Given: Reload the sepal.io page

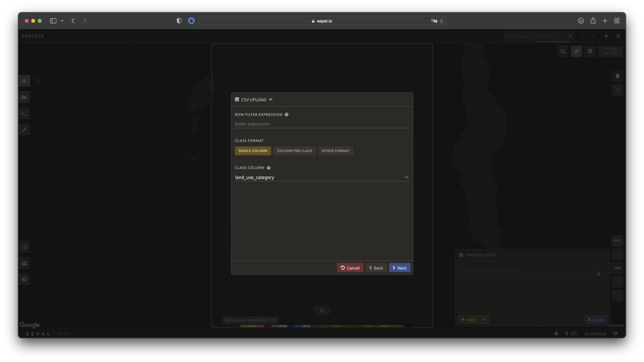Looking at the screenshot, I should 441,21.
